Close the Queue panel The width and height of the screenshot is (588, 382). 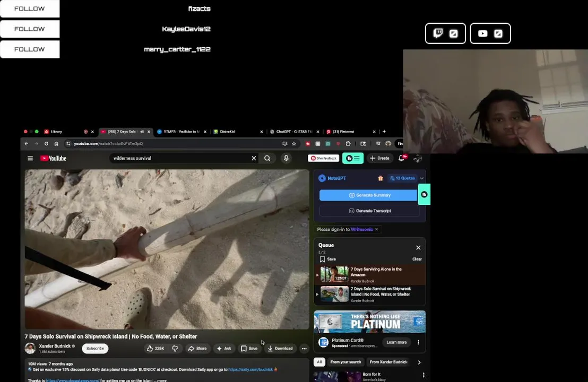[x=418, y=247]
